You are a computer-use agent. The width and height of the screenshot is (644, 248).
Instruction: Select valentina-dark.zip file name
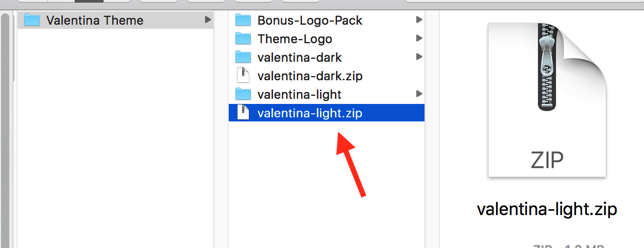pyautogui.click(x=310, y=76)
